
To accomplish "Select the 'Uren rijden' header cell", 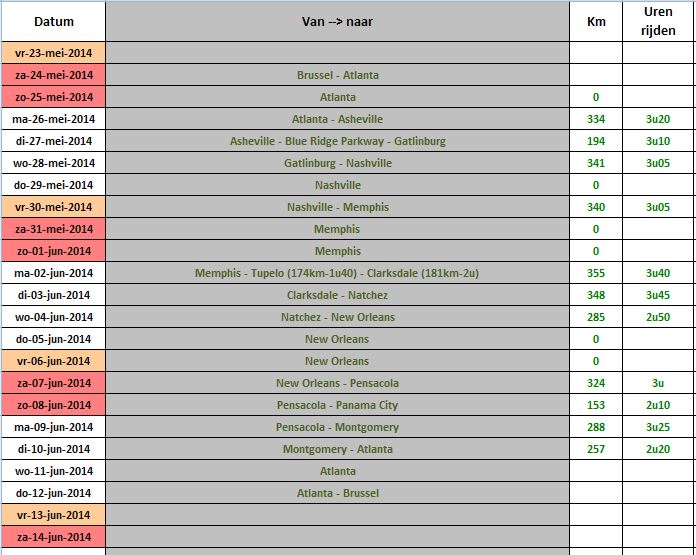I will (x=659, y=21).
